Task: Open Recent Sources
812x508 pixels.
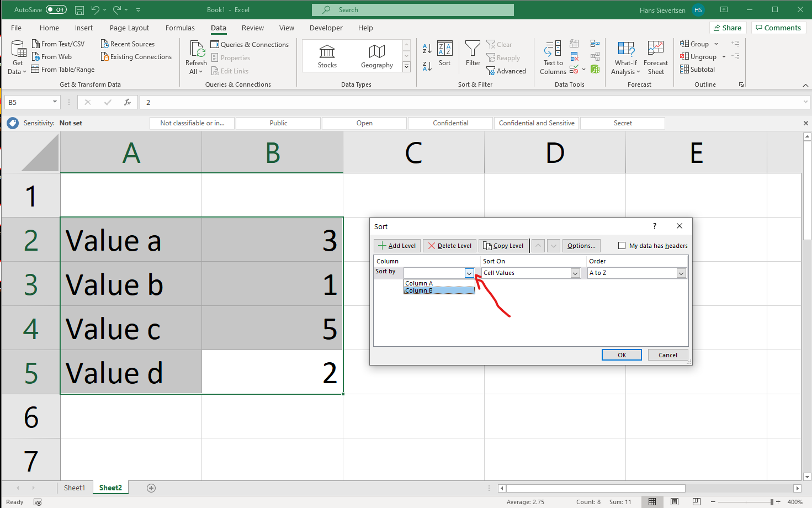Action: tap(128, 44)
